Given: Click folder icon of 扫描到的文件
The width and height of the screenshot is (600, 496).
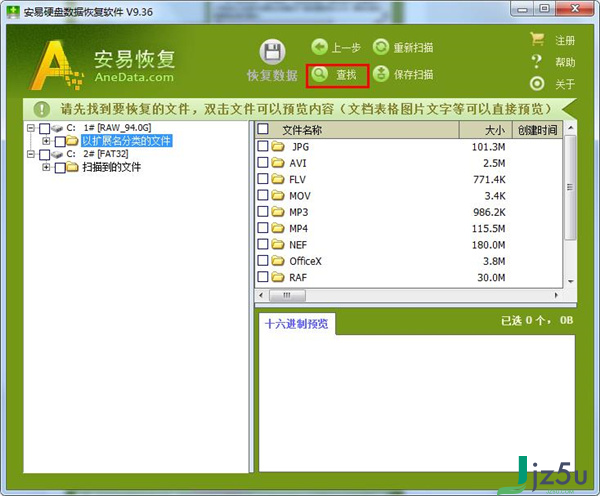Looking at the screenshot, I should tap(72, 167).
